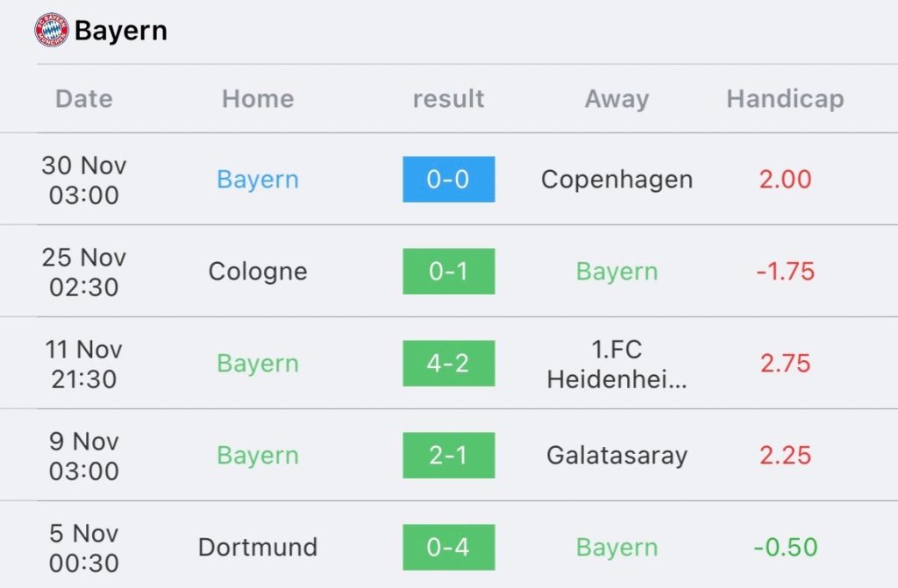Click the Bayern Munich club logo

(51, 31)
